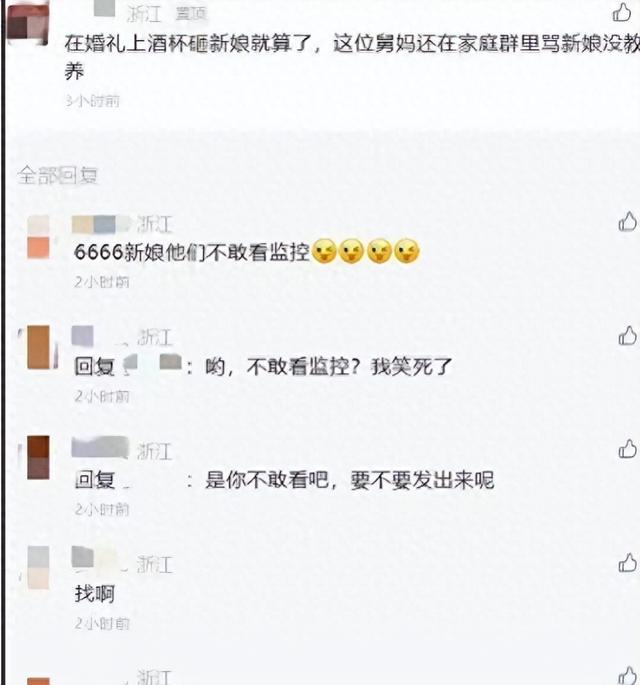This screenshot has height=685, width=640.
Task: Open avatar of the '6666新娘' commenter
Action: [x=38, y=237]
